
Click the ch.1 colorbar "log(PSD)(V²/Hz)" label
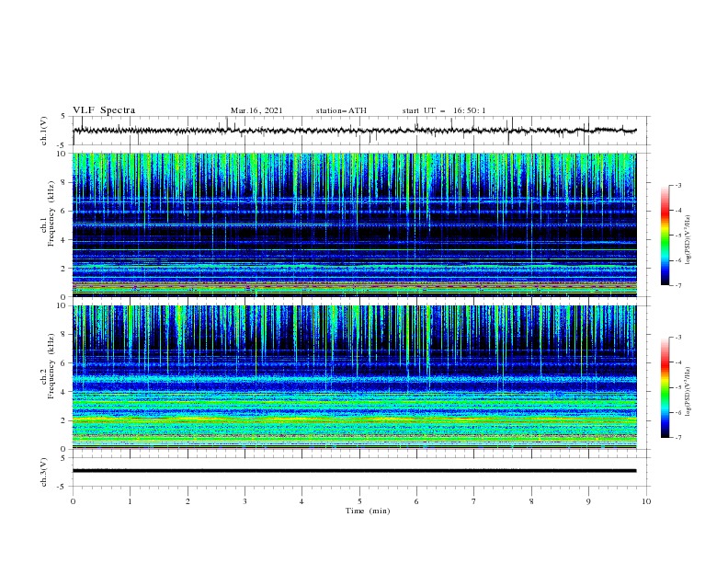[x=688, y=240]
